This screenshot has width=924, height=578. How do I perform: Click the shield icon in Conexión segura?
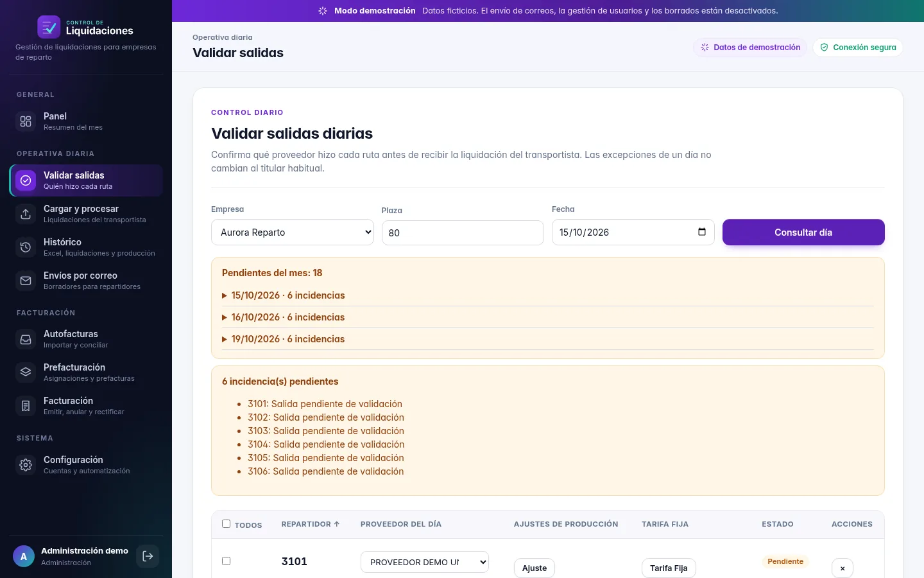(x=824, y=48)
